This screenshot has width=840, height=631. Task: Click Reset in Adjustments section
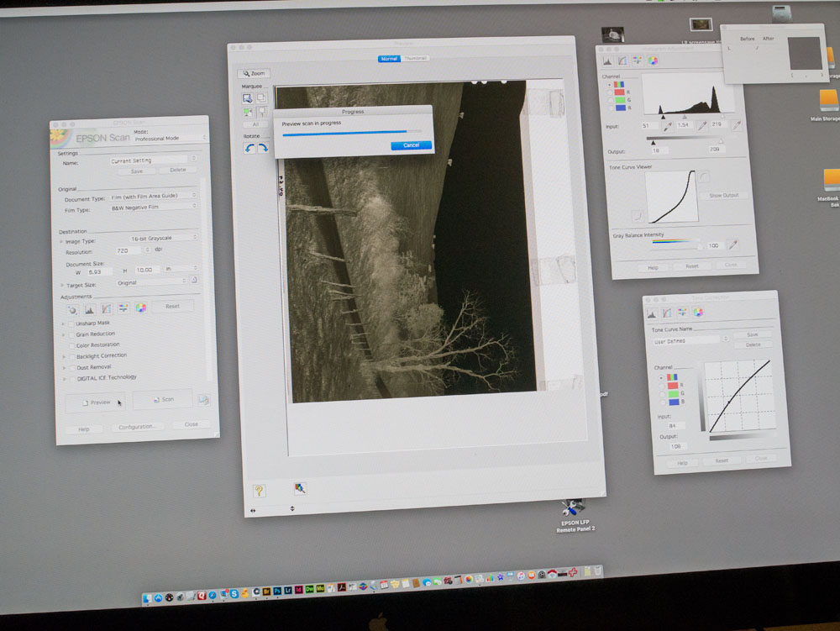172,306
